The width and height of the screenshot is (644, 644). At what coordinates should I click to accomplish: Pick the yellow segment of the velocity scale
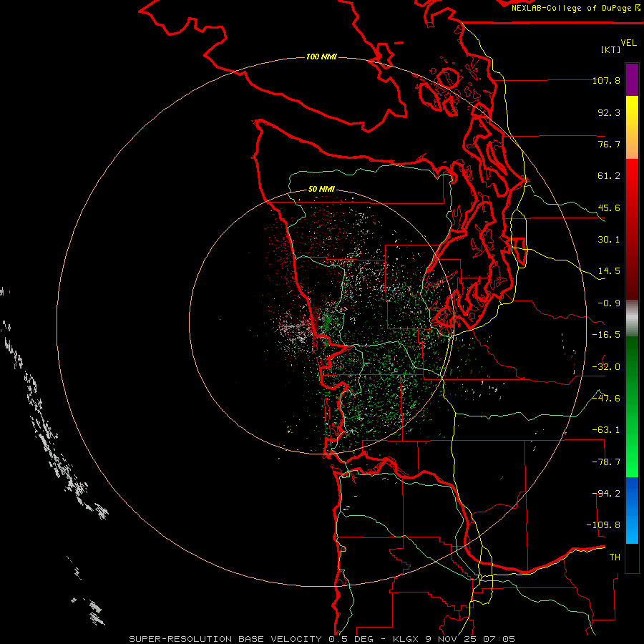pyautogui.click(x=632, y=127)
